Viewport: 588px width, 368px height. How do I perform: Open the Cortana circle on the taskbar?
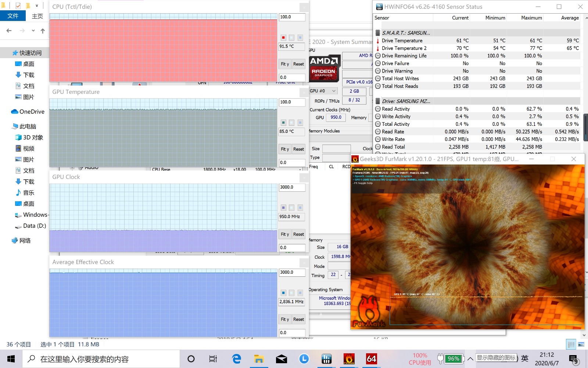click(191, 359)
